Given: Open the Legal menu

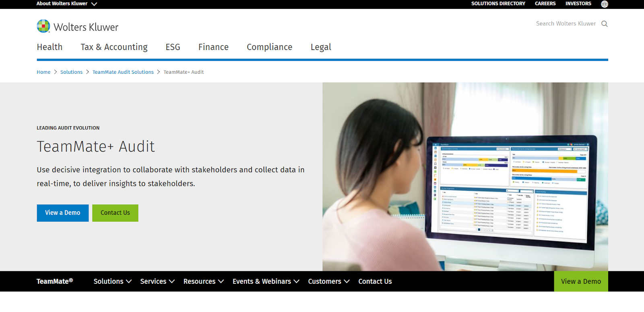Looking at the screenshot, I should (321, 47).
